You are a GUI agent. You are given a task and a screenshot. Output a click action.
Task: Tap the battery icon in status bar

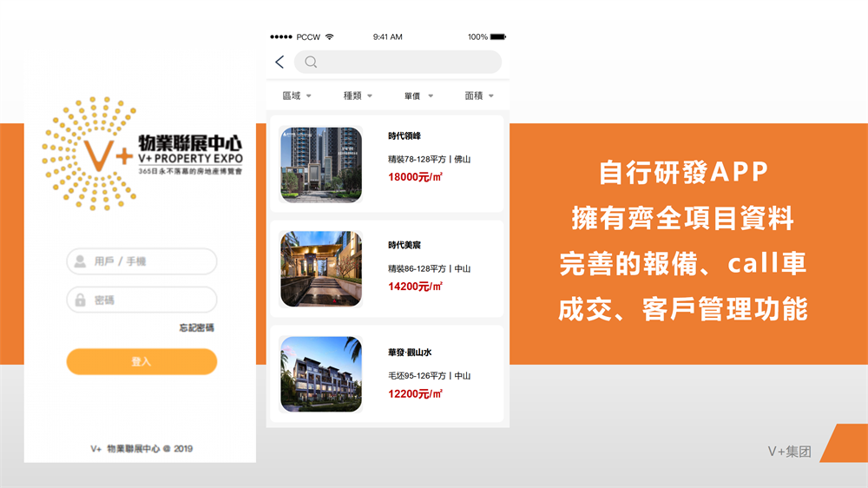(497, 37)
